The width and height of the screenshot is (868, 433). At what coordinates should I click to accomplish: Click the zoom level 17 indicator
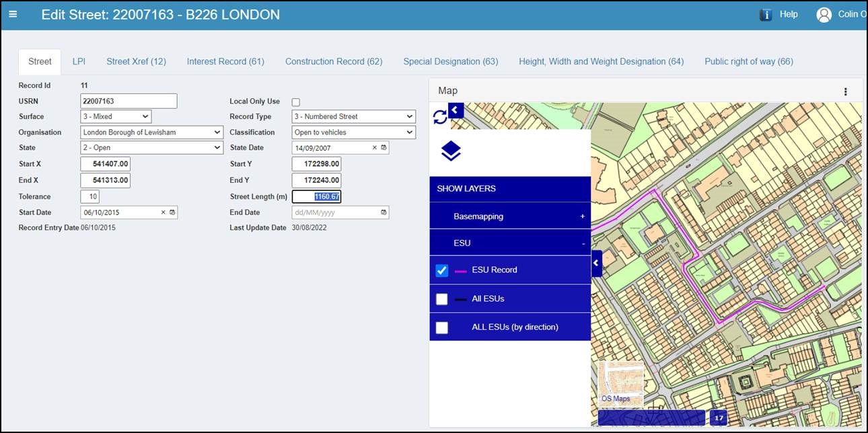coord(719,418)
